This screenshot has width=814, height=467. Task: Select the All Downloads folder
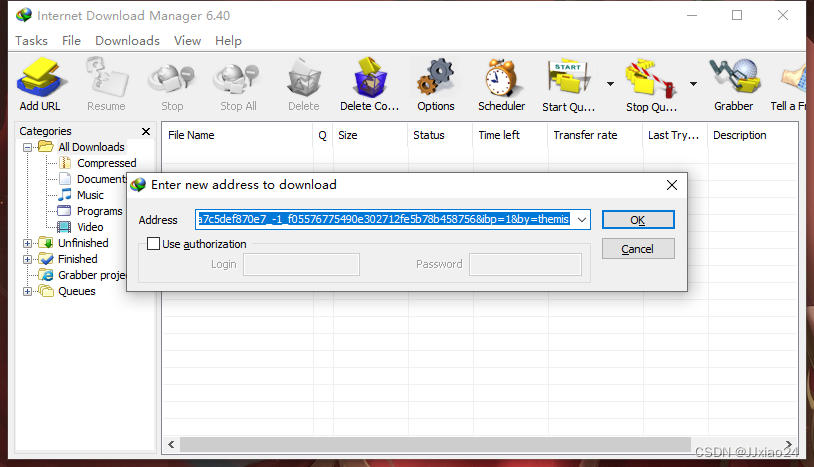click(x=82, y=147)
